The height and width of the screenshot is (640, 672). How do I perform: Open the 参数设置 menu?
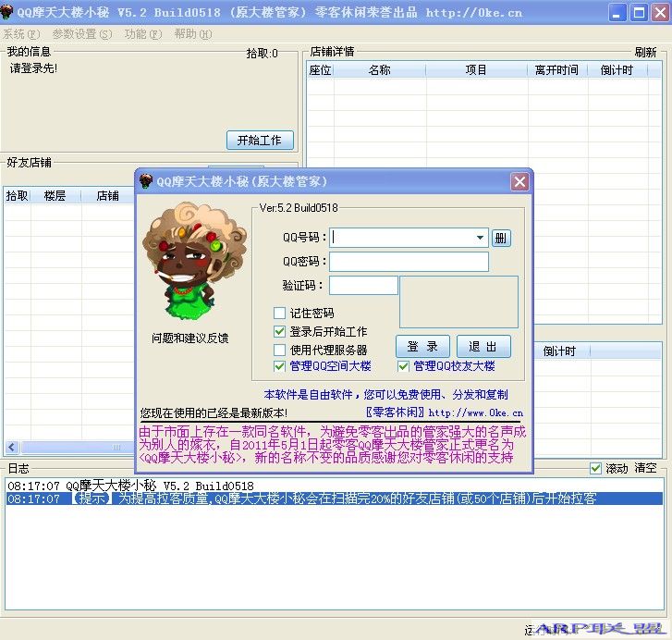[82, 34]
